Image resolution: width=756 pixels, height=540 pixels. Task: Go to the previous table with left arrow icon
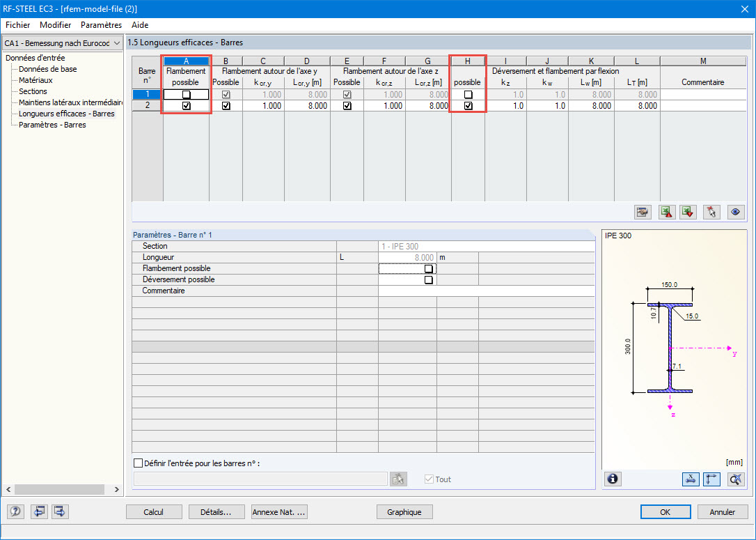click(39, 511)
